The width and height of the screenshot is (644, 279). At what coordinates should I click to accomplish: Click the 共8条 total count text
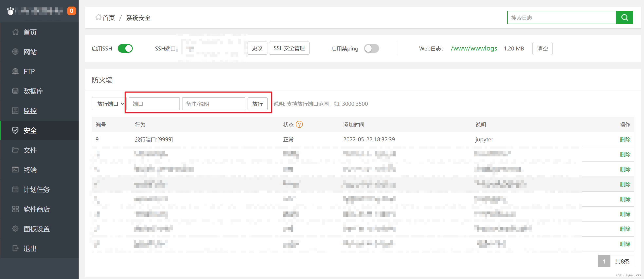[622, 262]
